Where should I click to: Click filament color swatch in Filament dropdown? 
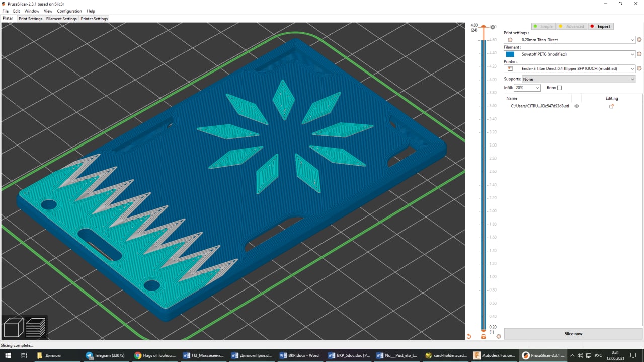tap(510, 54)
